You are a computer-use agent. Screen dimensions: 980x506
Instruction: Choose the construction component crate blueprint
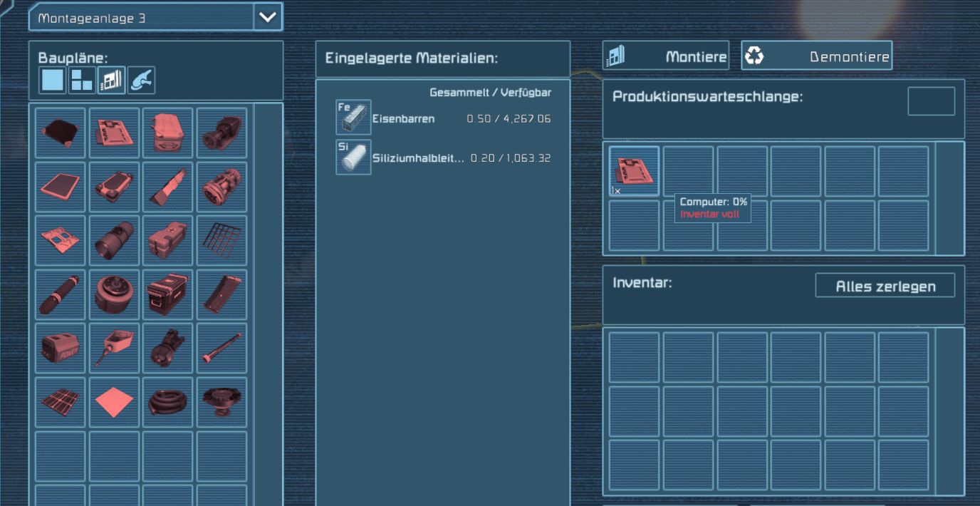[167, 133]
